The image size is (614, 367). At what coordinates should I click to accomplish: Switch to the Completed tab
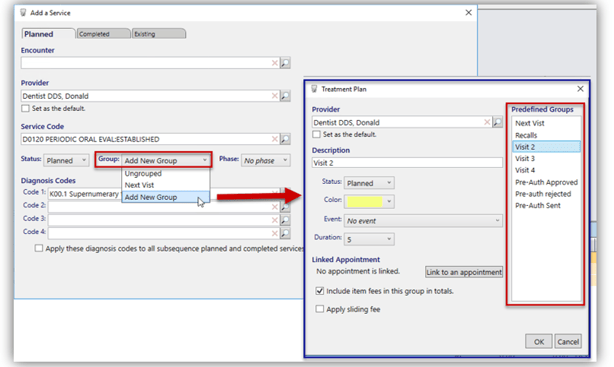(x=103, y=34)
